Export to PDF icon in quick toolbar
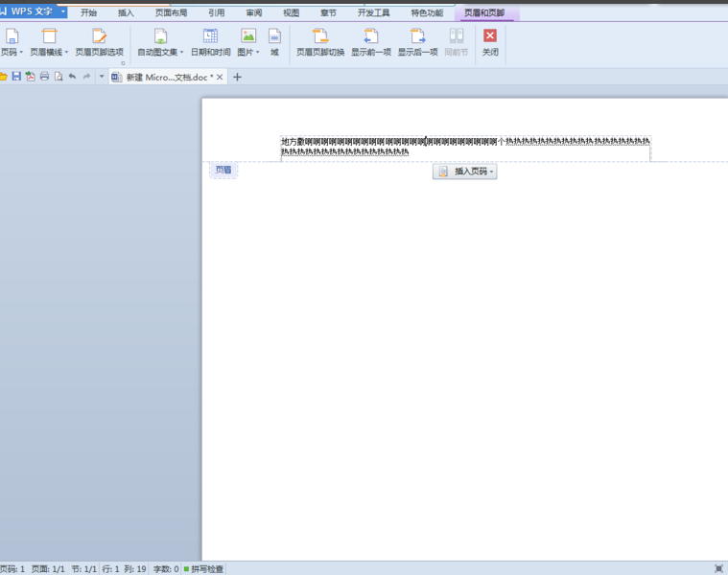This screenshot has height=575, width=728. pyautogui.click(x=30, y=77)
